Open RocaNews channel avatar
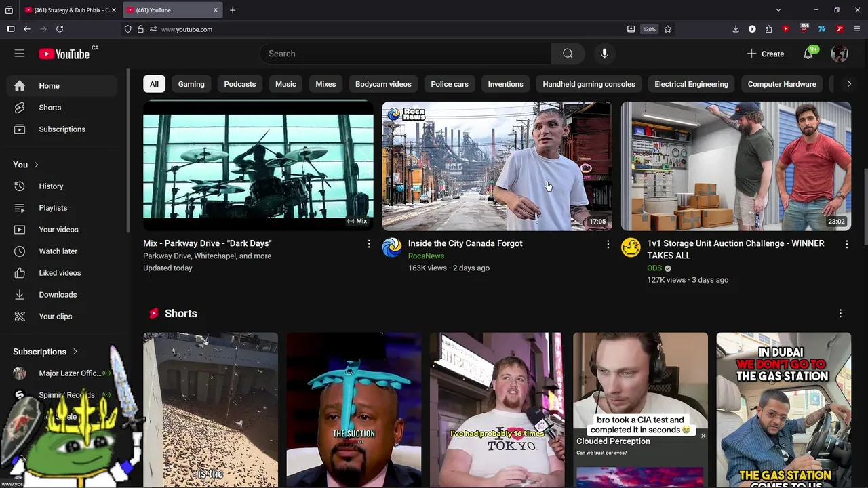868x488 pixels. [391, 247]
